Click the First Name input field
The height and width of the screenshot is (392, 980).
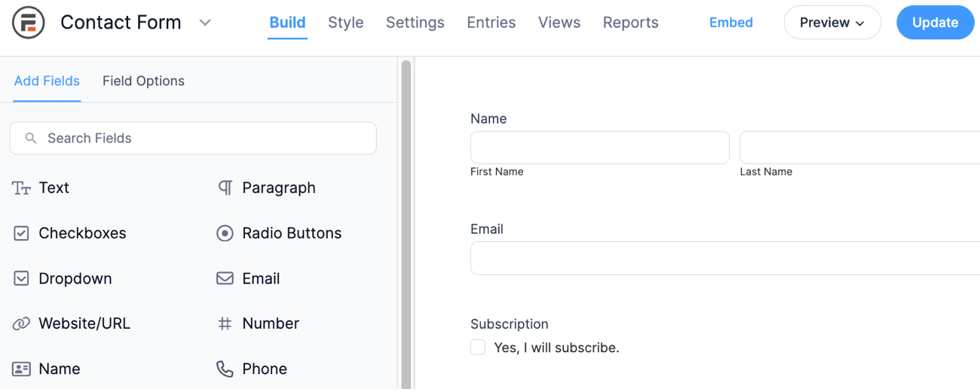click(600, 148)
